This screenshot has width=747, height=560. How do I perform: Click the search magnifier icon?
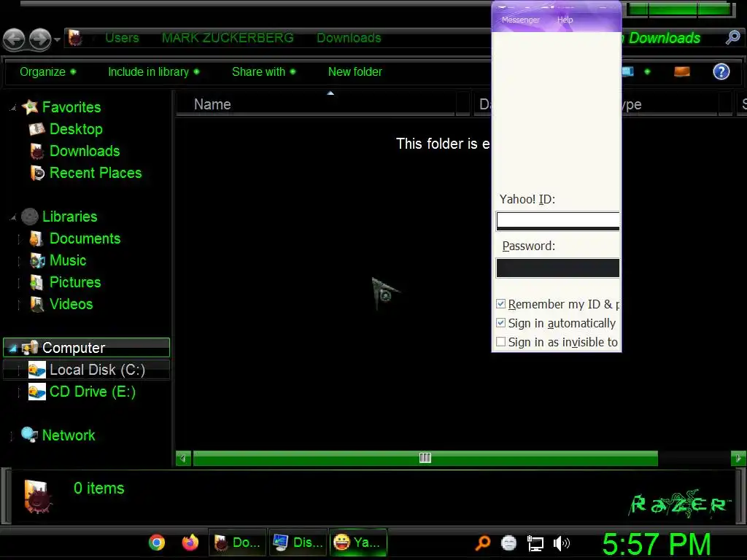click(x=732, y=37)
